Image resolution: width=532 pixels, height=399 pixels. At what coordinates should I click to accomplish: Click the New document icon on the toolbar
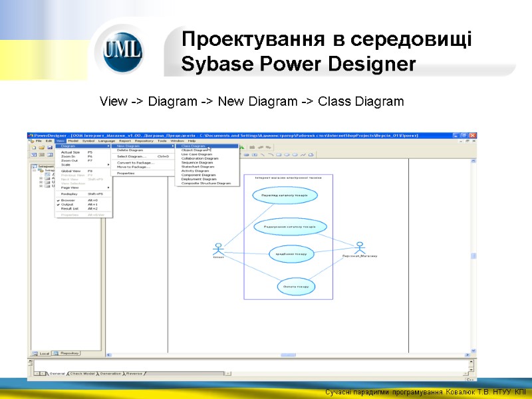[33, 148]
